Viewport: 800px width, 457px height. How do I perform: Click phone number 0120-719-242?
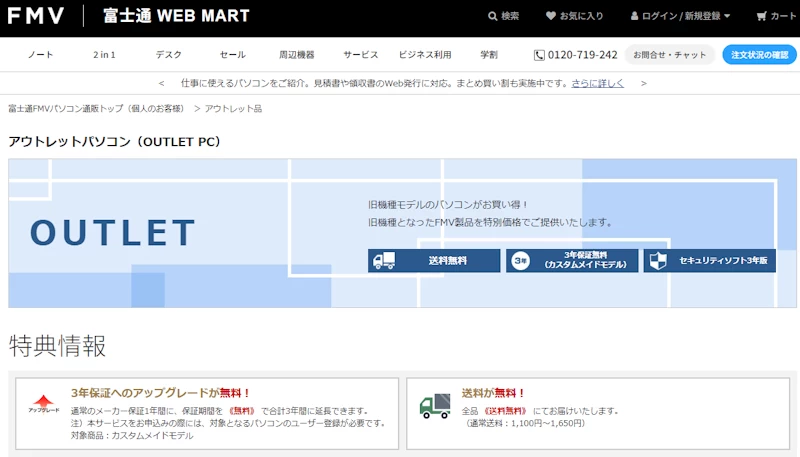(x=582, y=55)
